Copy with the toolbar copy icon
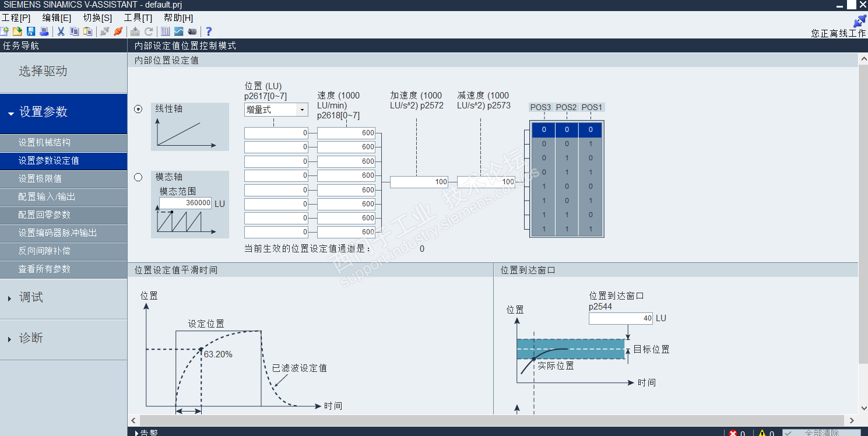Viewport: 868px width, 436px height. click(75, 31)
